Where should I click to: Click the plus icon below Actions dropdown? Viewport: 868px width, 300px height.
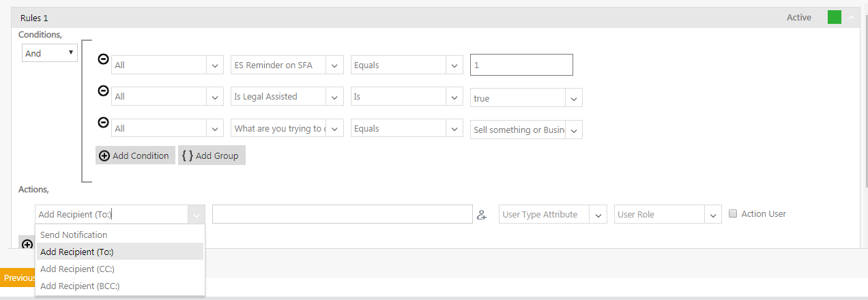point(27,244)
